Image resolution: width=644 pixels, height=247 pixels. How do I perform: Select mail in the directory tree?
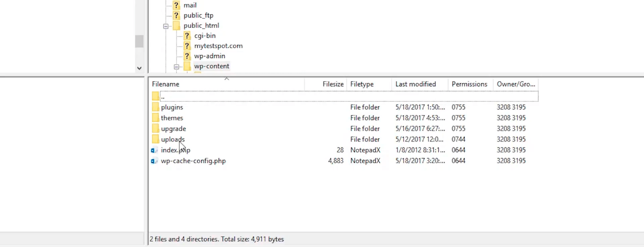[190, 5]
